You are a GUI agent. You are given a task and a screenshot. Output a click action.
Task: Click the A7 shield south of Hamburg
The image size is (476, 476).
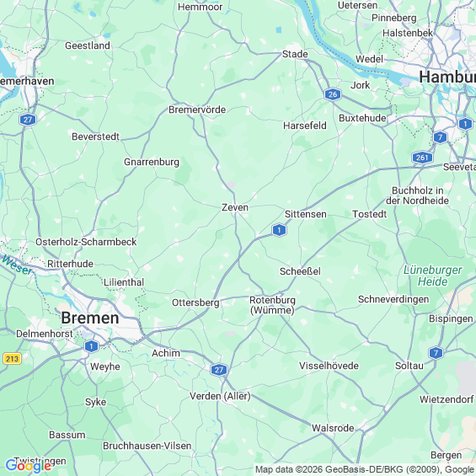pyautogui.click(x=440, y=137)
